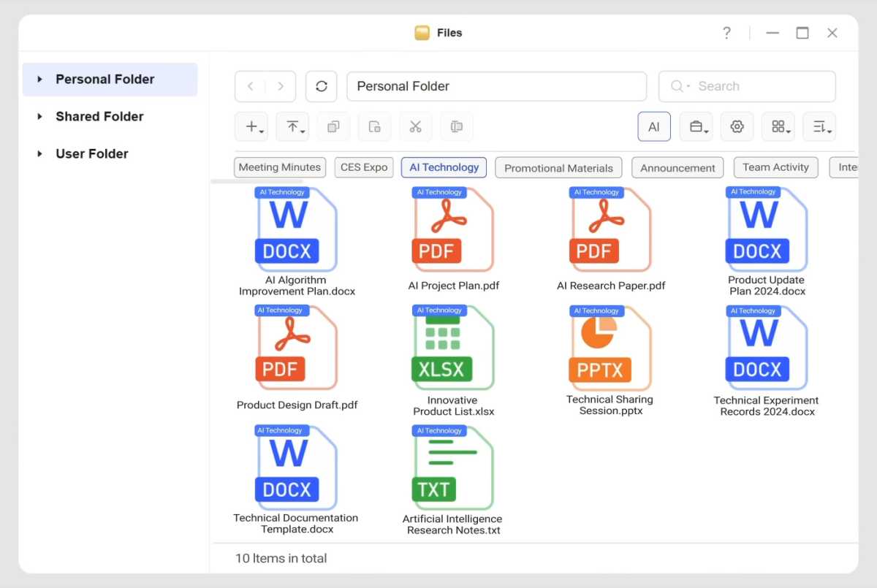Viewport: 877px width, 588px height.
Task: Select the Promotional Materials tag
Action: click(x=558, y=168)
